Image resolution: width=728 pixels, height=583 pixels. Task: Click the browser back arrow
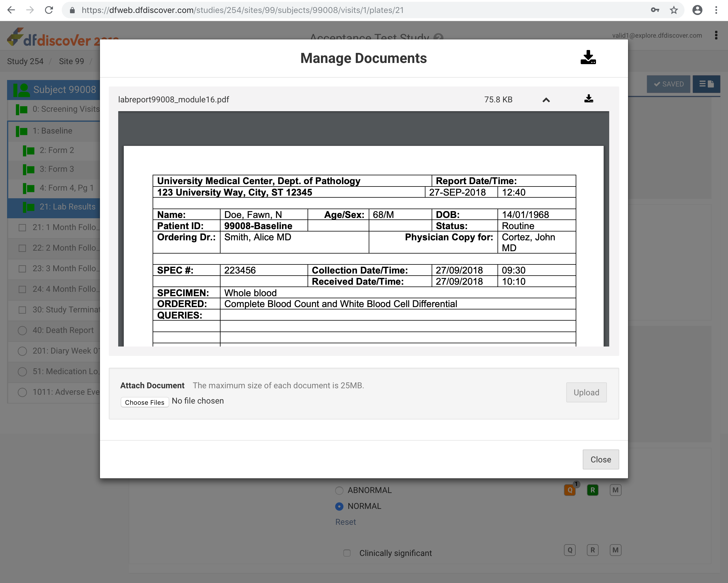[x=11, y=10]
